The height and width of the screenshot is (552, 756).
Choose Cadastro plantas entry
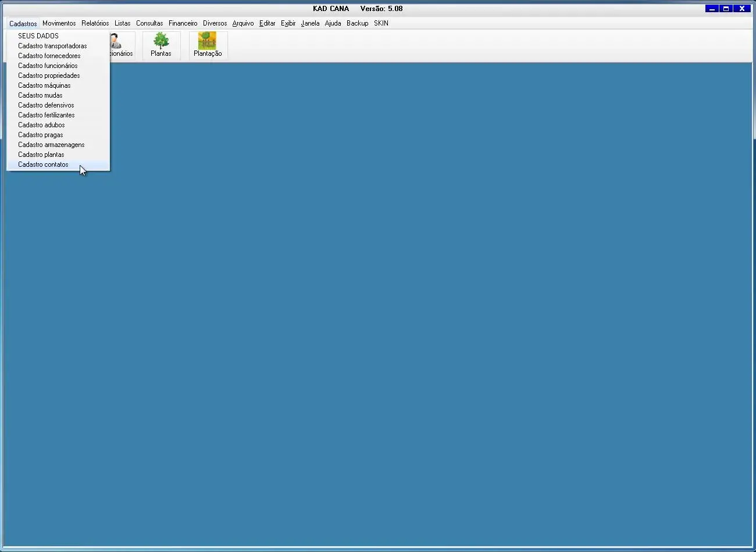[x=58, y=155]
